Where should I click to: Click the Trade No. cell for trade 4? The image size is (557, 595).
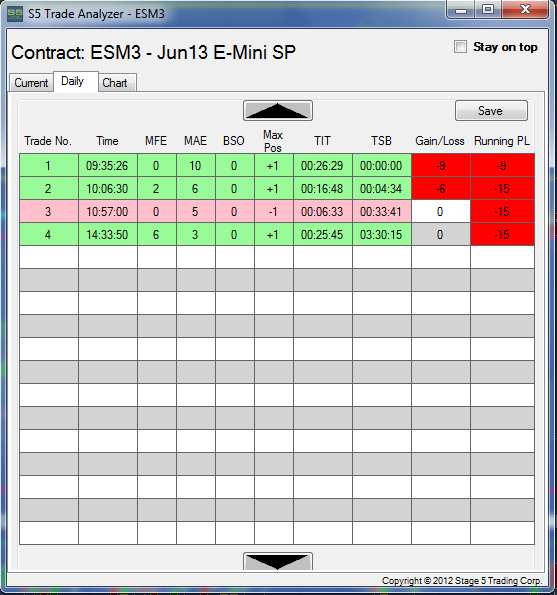(49, 235)
